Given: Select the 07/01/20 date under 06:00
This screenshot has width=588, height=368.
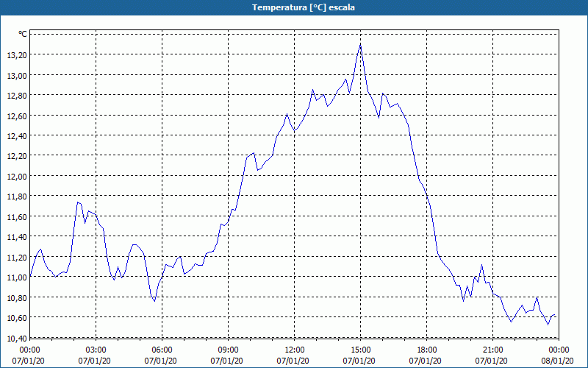Looking at the screenshot, I should tap(160, 361).
